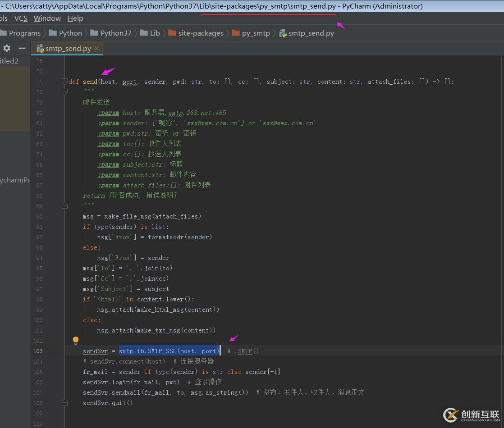
Task: Select the smtp_send.py editor tab
Action: [68, 48]
